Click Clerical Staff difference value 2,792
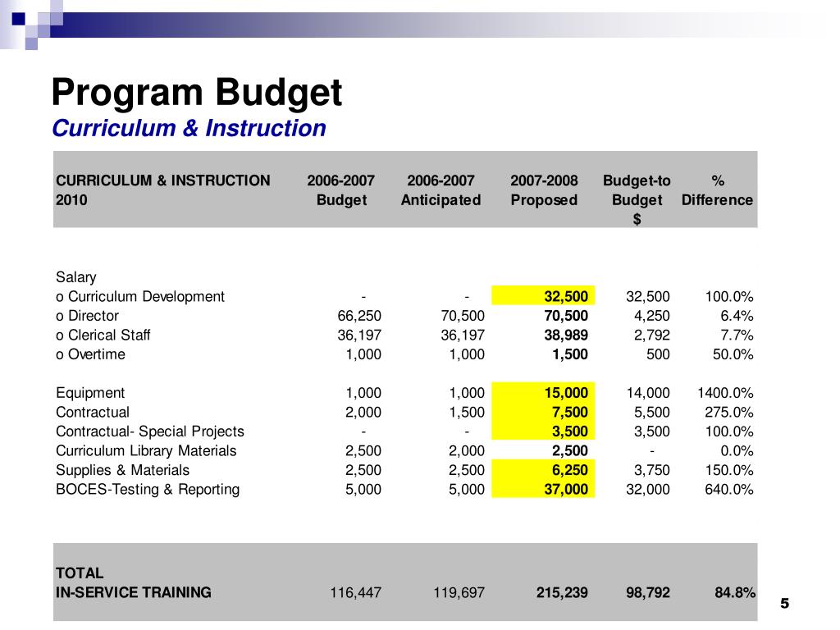 point(652,336)
